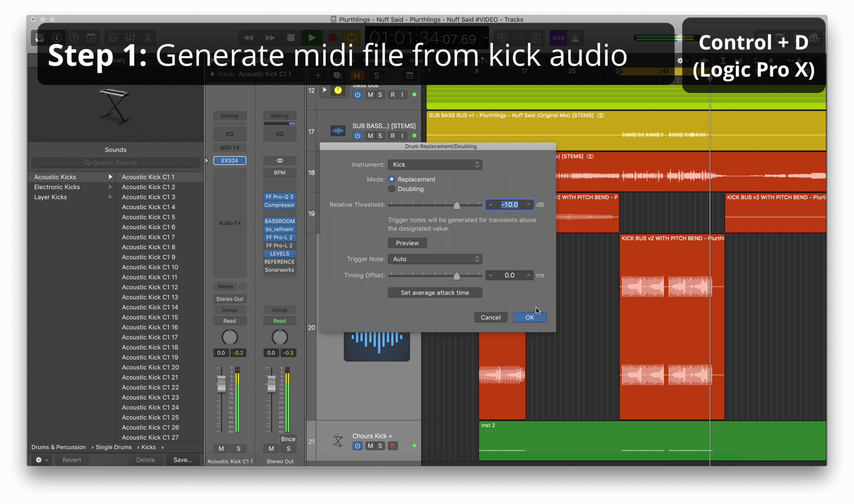
Task: Solo the Stereo Out channel strip
Action: point(288,449)
